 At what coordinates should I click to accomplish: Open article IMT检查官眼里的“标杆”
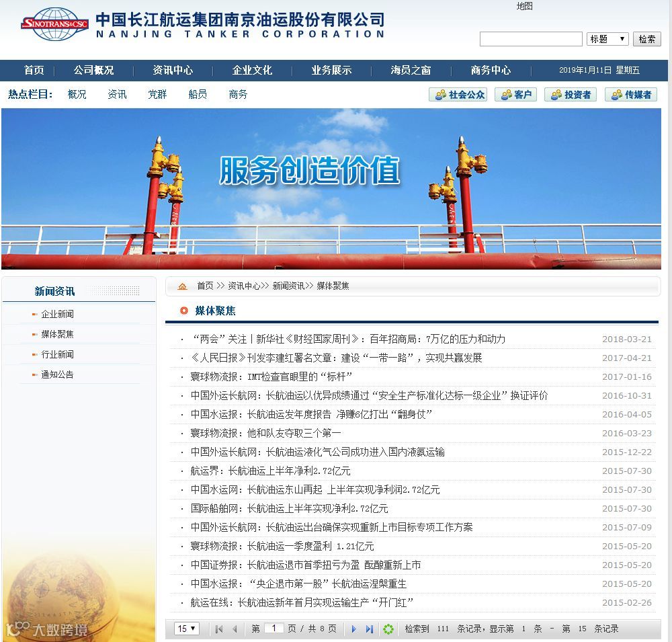[271, 377]
